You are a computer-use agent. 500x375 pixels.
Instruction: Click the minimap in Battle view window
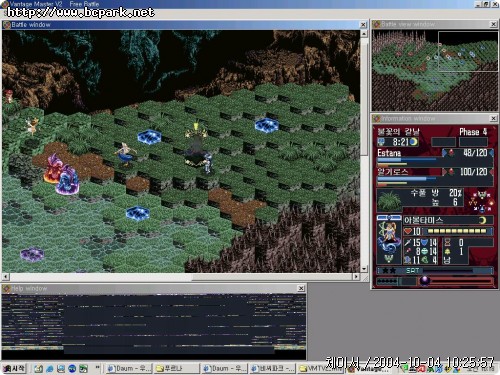435,70
